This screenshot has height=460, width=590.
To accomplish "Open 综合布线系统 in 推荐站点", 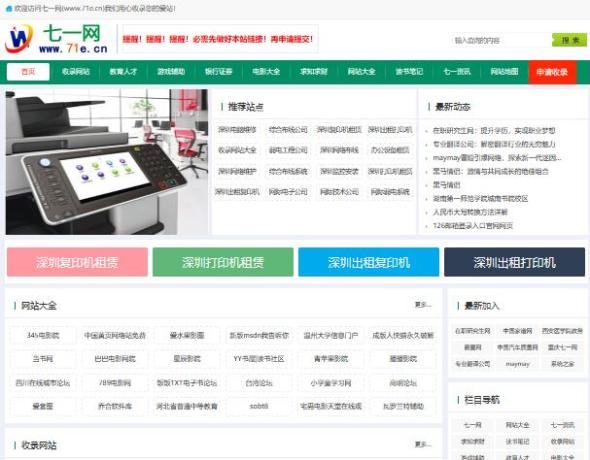I will pos(288,172).
